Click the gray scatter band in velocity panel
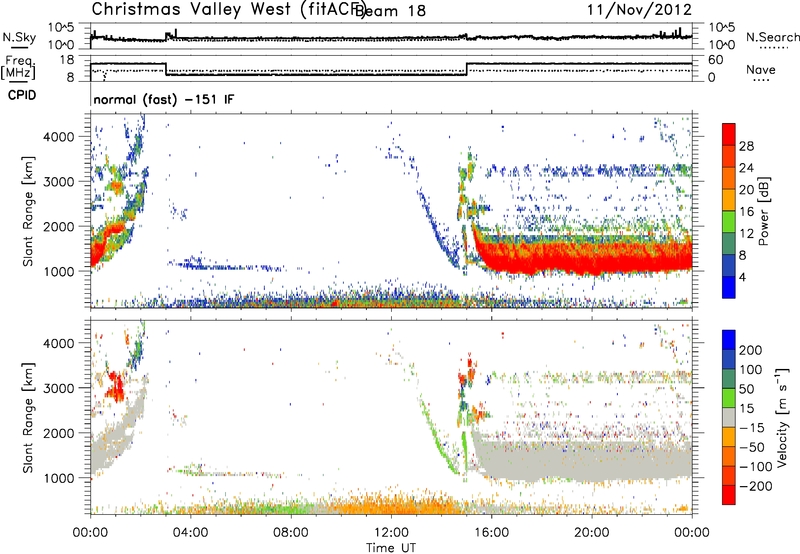 [x=582, y=462]
